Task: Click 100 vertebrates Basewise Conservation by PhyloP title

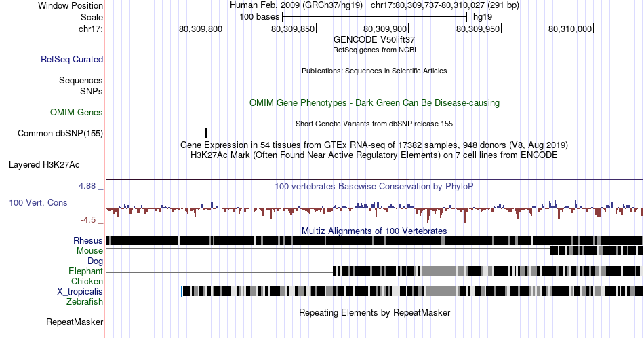Action: tap(374, 186)
